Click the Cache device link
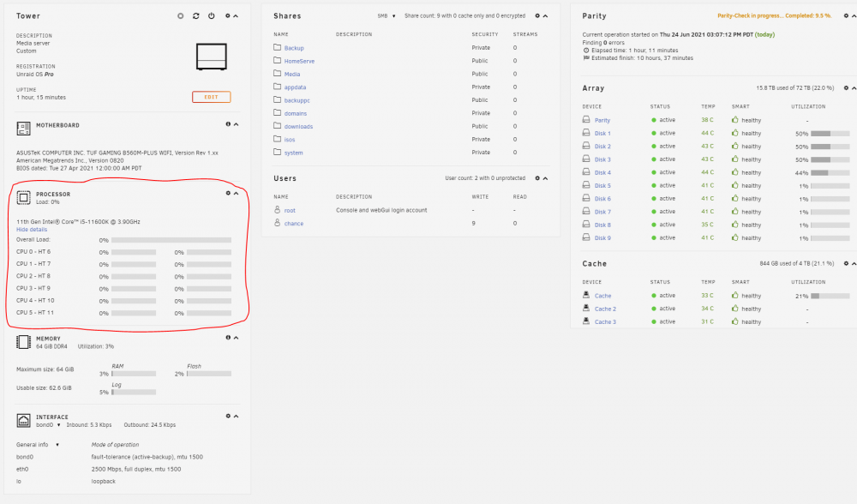This screenshot has height=504, width=857. click(602, 296)
